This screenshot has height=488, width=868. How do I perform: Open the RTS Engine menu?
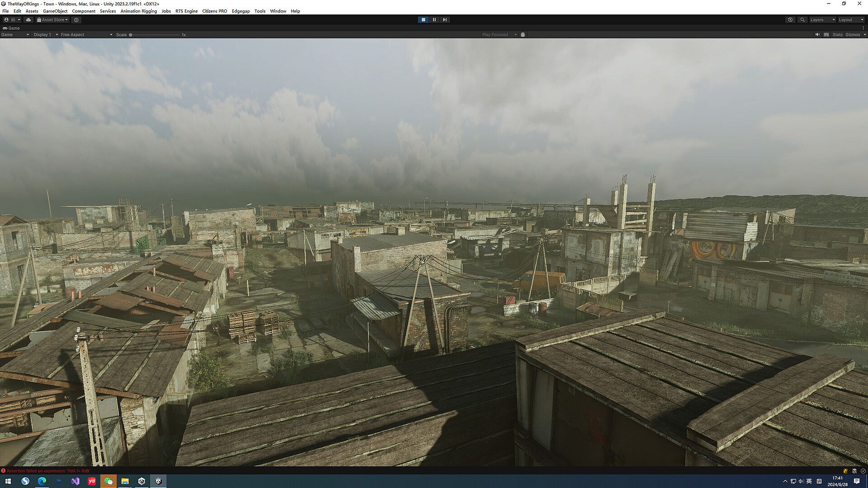click(186, 11)
